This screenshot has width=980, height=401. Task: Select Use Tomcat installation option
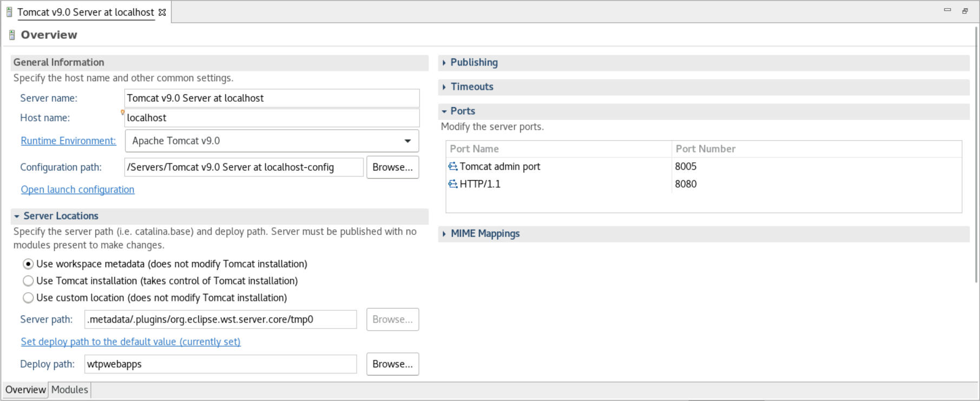(x=28, y=281)
